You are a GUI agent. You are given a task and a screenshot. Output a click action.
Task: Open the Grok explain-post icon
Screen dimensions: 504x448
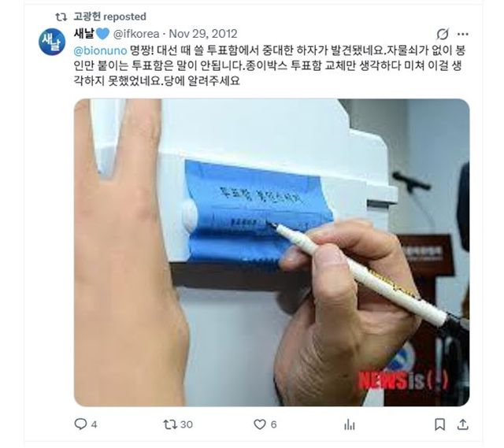(x=443, y=34)
